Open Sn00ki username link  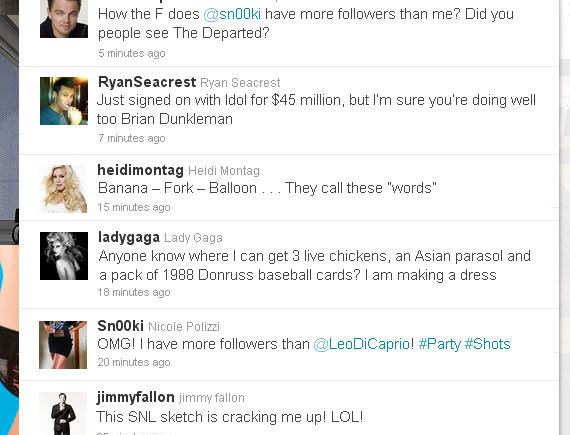pos(120,326)
